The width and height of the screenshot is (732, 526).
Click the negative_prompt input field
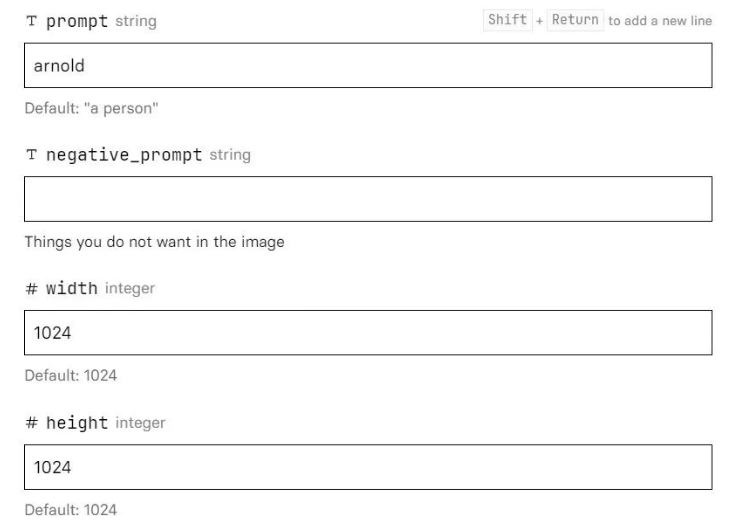[367, 199]
